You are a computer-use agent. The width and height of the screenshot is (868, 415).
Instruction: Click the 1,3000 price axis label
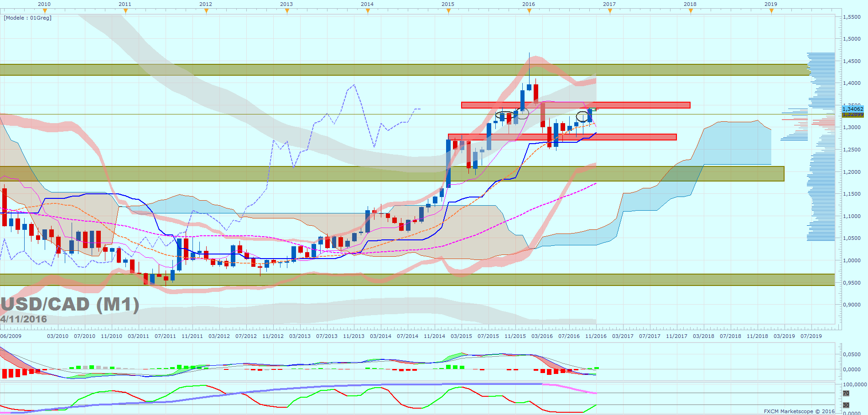click(x=852, y=127)
